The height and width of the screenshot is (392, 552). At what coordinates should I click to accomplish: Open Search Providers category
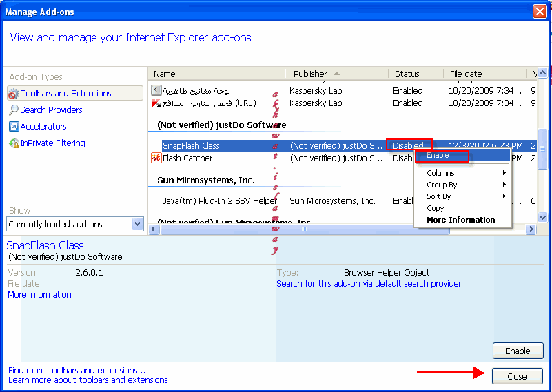pyautogui.click(x=51, y=110)
